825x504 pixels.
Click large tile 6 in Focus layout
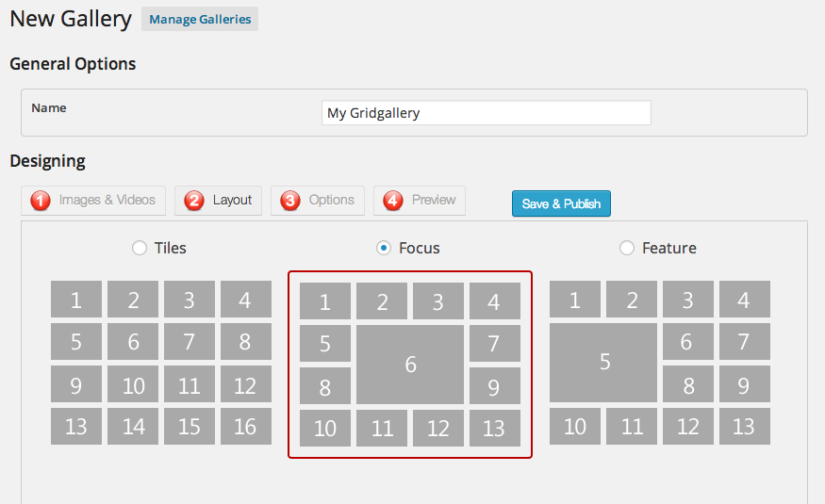[x=410, y=365]
